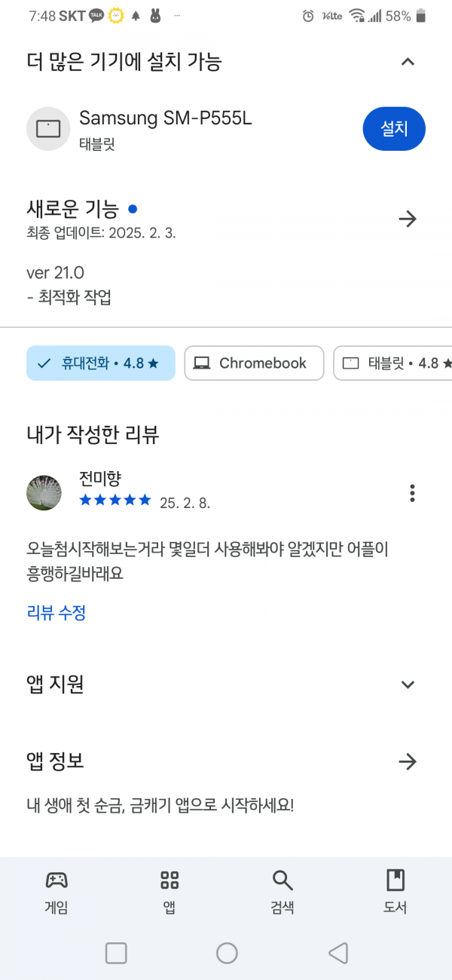Viewport: 452px width, 980px height.
Task: Open 새로운 기능 details with the arrow
Action: coord(408,219)
